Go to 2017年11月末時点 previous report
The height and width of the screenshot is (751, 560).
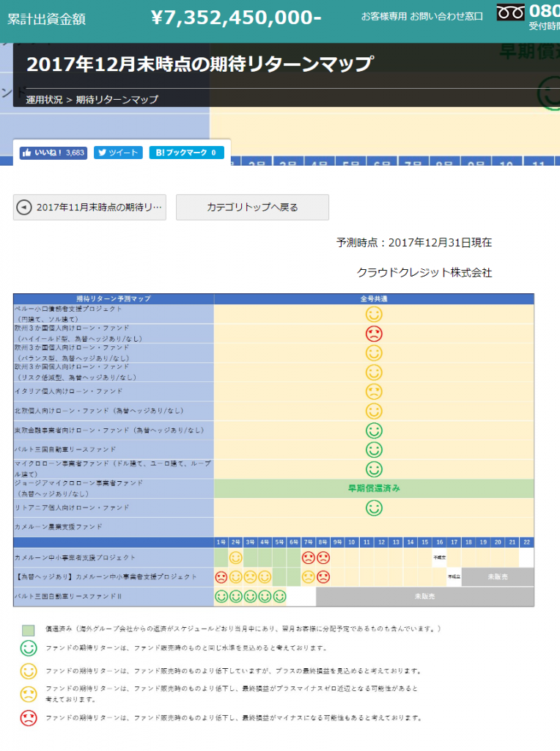point(89,208)
